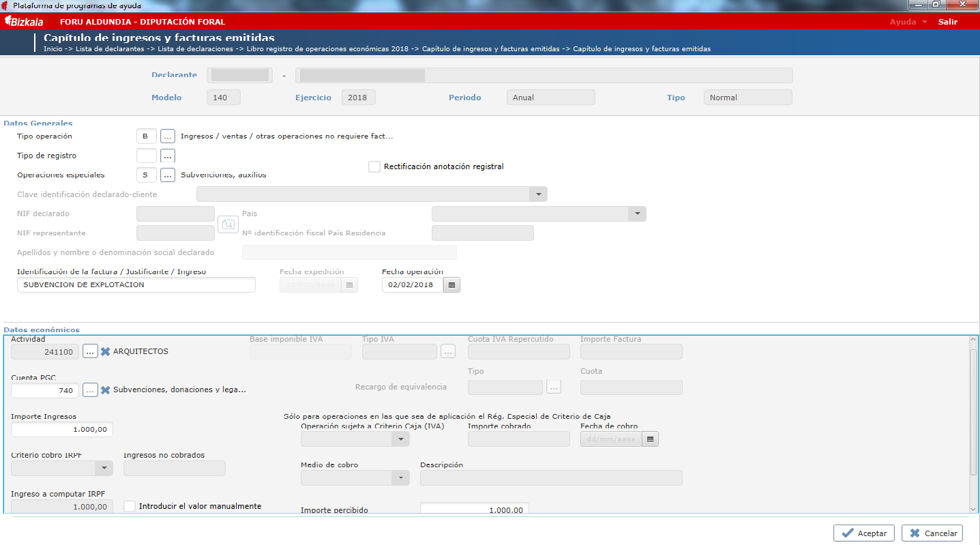The height and width of the screenshot is (545, 980).
Task: Click the Importe Ingresos field
Action: tap(62, 430)
